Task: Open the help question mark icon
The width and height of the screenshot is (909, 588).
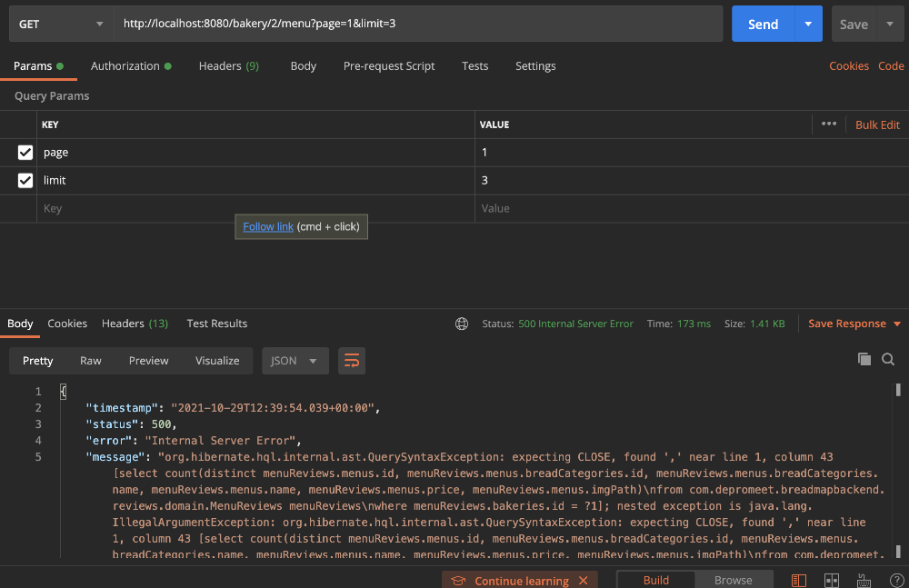Action: (896, 580)
